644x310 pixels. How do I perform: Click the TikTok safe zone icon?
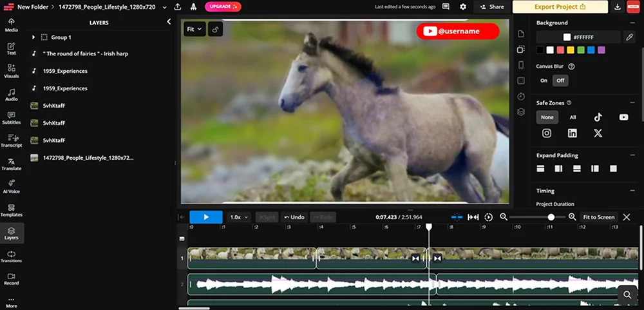click(x=598, y=117)
